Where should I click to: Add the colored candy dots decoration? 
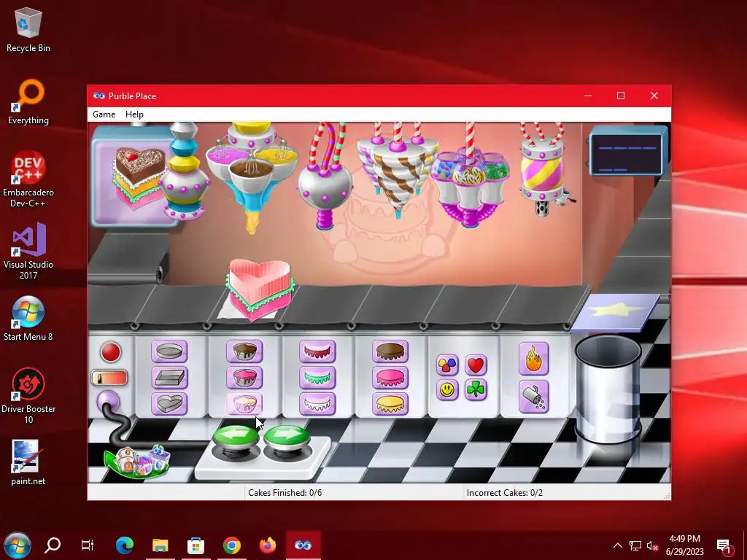pos(447,365)
